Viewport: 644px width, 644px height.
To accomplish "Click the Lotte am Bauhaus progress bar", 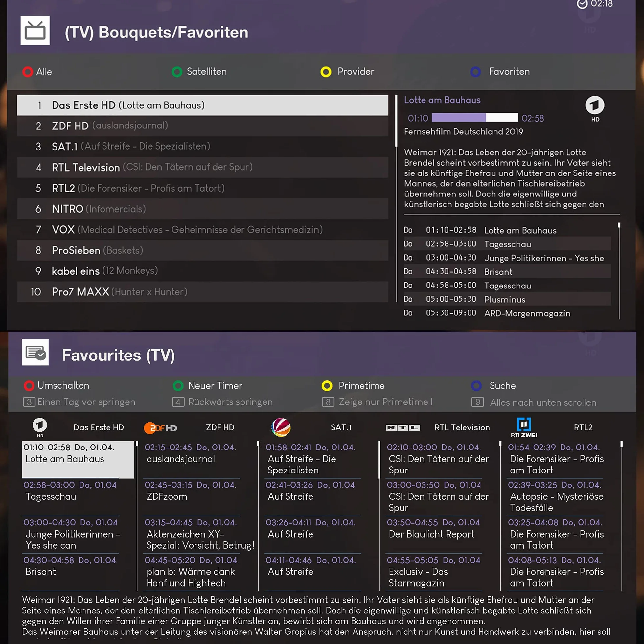I will click(475, 118).
